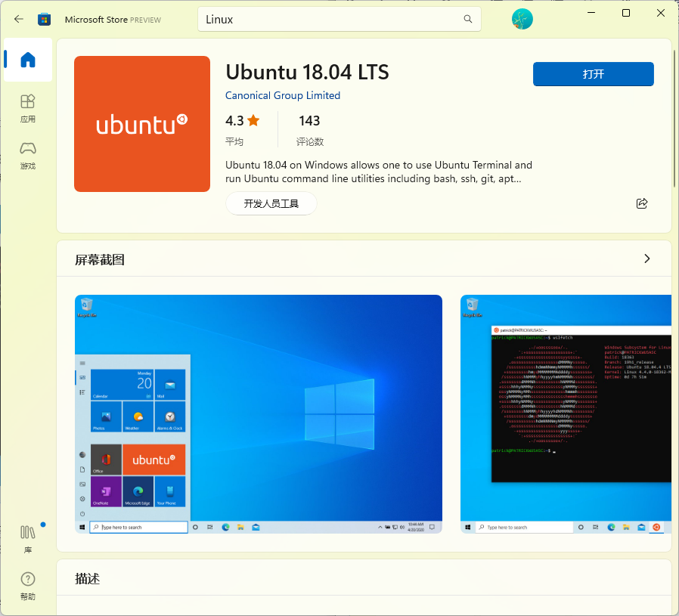Select the Home sidebar icon

coord(28,60)
